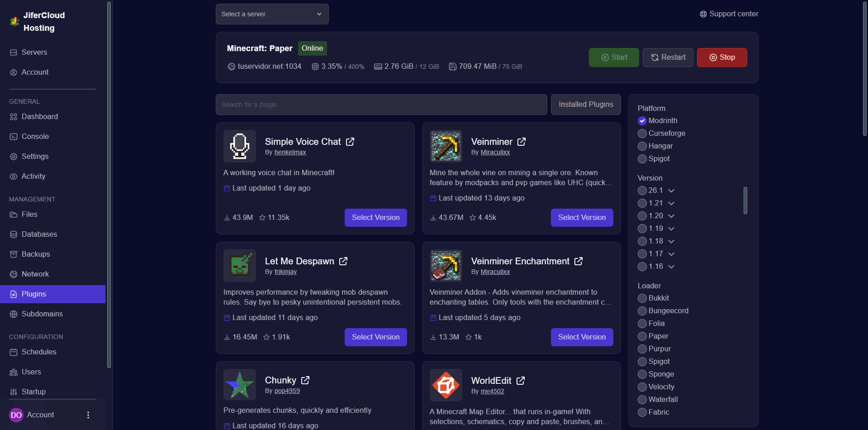The image size is (868, 430).
Task: Open author henkelmax profile link
Action: (x=290, y=153)
